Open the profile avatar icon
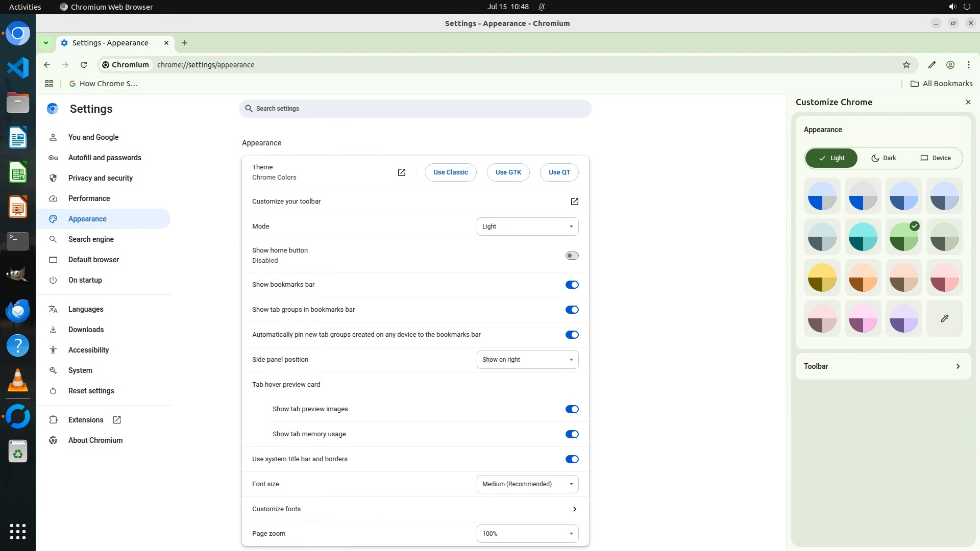This screenshot has width=980, height=551. click(x=950, y=65)
